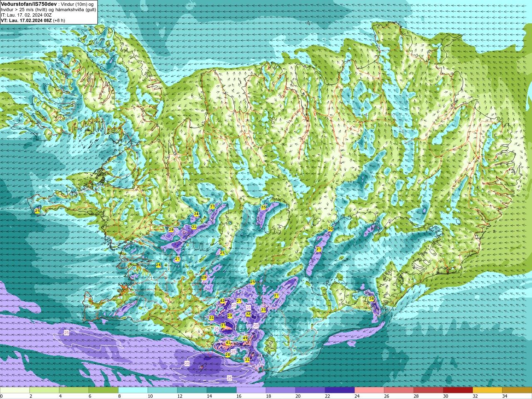The height and width of the screenshot is (399, 532).
Task: Click the "10" value on the legend scale
Action: [150, 396]
